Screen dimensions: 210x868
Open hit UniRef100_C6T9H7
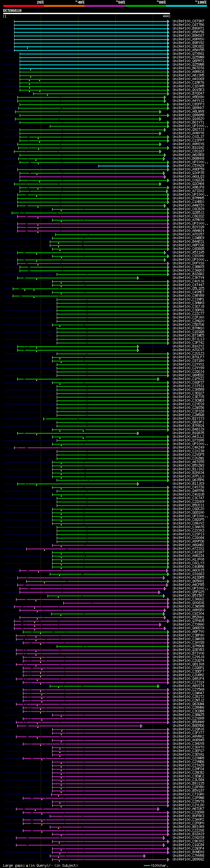point(188,21)
